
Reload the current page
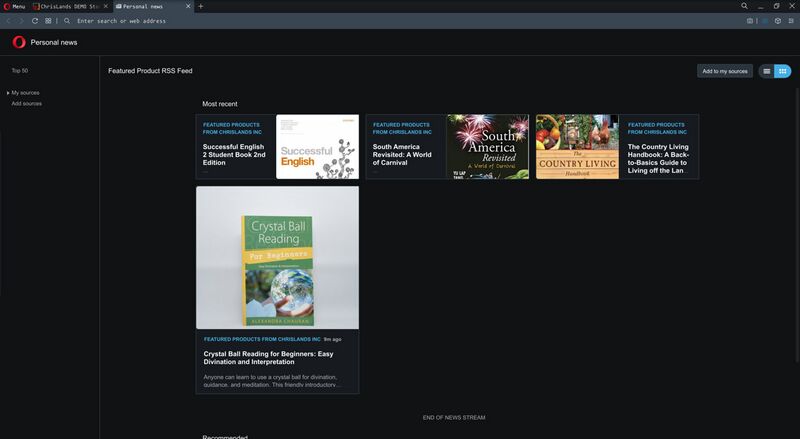point(35,21)
